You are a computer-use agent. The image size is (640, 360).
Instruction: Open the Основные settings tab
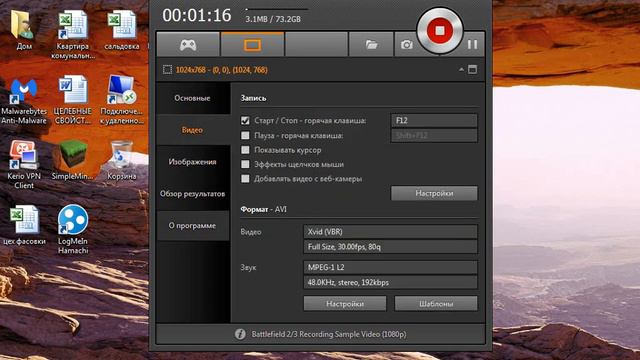193,98
